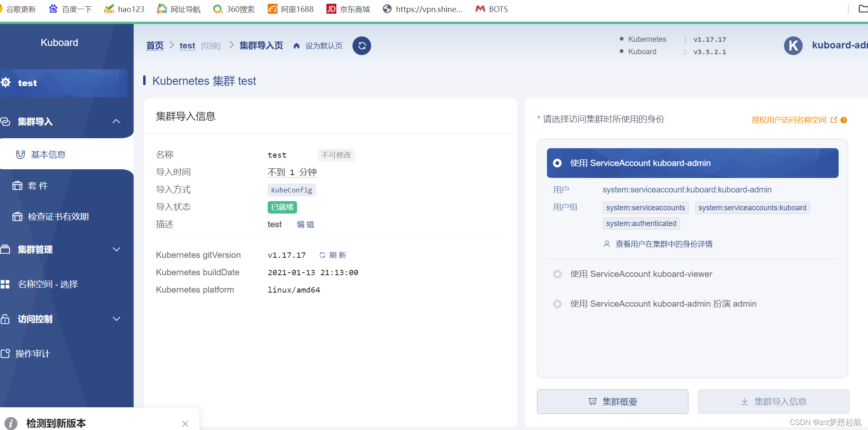
Task: Open 授权用户访问名称空间 link
Action: 787,120
